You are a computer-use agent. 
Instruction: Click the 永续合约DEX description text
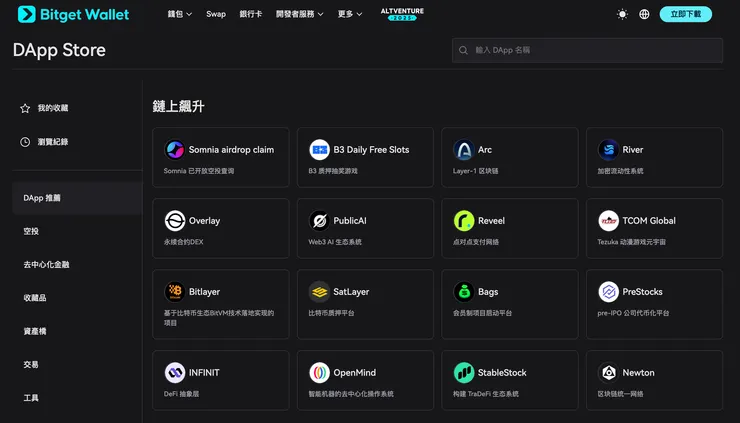(184, 242)
